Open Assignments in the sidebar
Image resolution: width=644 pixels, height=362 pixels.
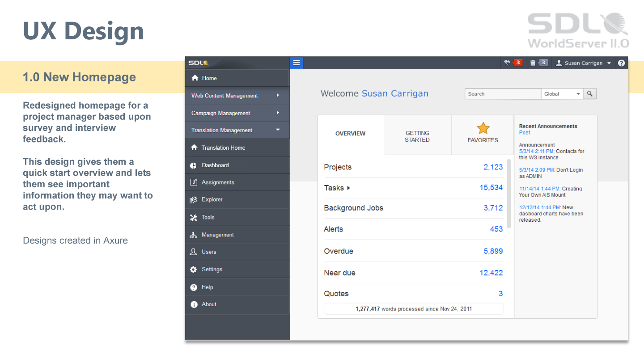click(x=218, y=182)
